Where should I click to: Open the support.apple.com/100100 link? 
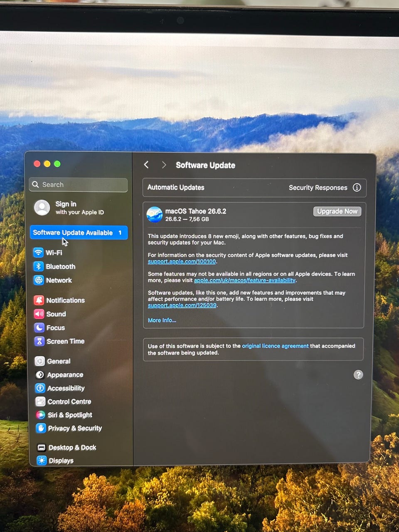(182, 261)
